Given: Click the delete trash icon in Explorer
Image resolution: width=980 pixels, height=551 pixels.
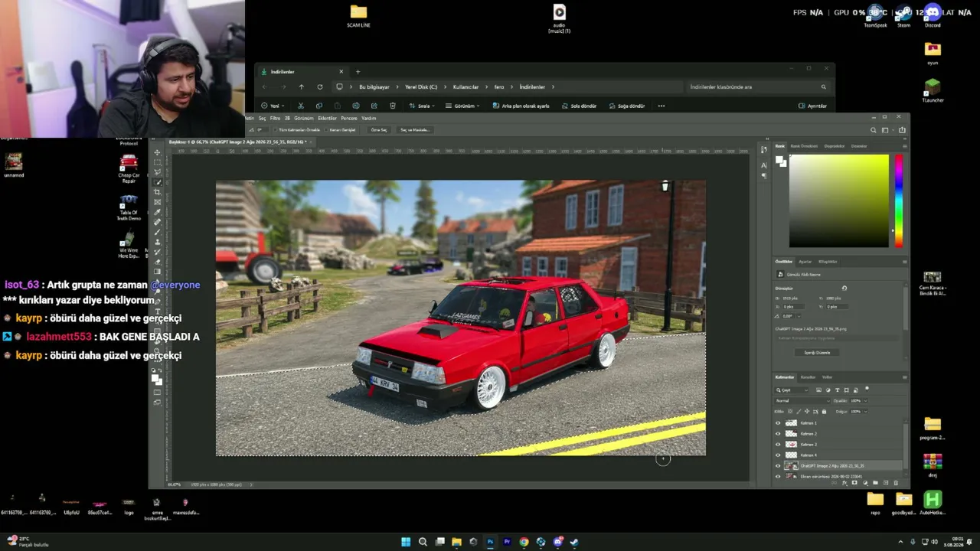Looking at the screenshot, I should click(x=393, y=106).
